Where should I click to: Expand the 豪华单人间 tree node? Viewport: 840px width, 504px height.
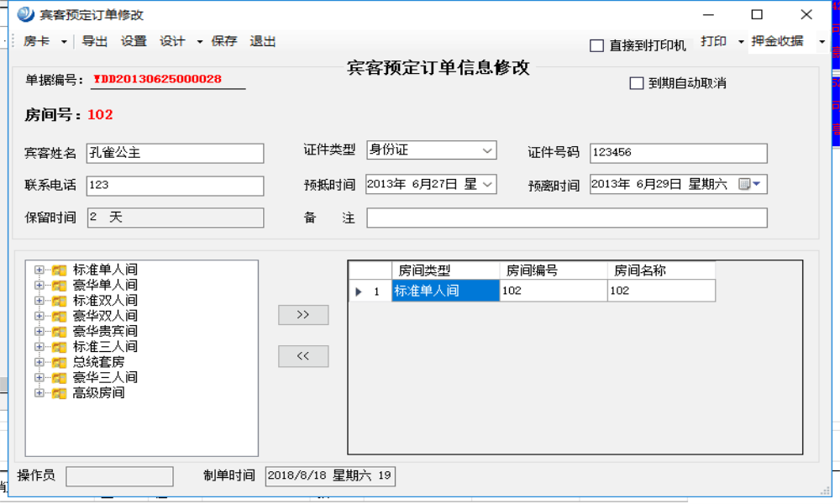[39, 286]
